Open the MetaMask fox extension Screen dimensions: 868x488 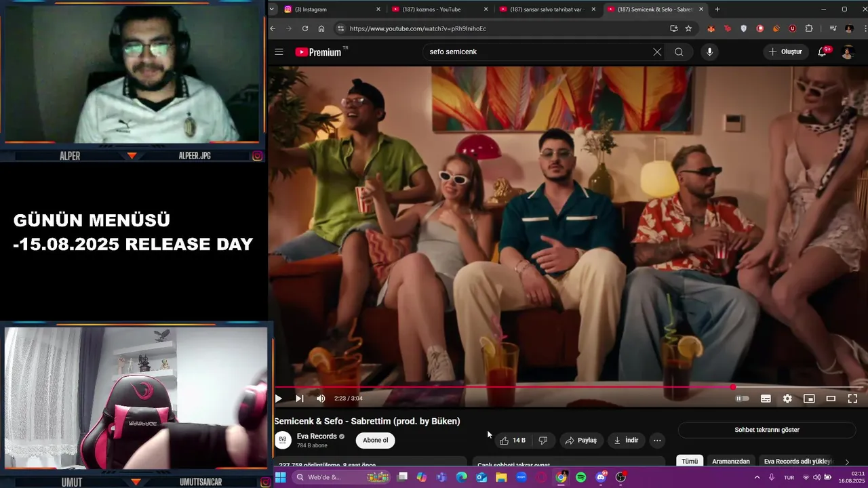[x=711, y=28]
